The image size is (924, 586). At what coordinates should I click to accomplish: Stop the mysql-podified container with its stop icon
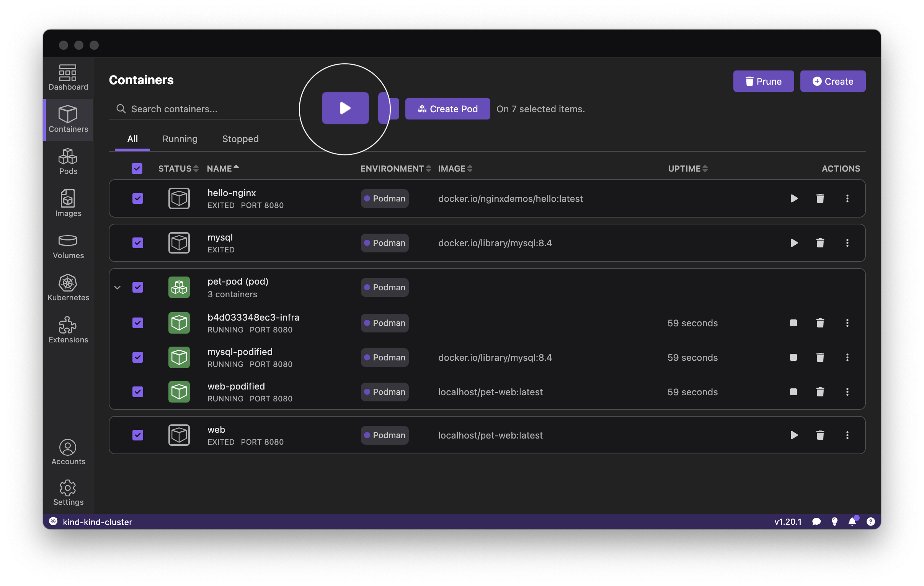(793, 357)
